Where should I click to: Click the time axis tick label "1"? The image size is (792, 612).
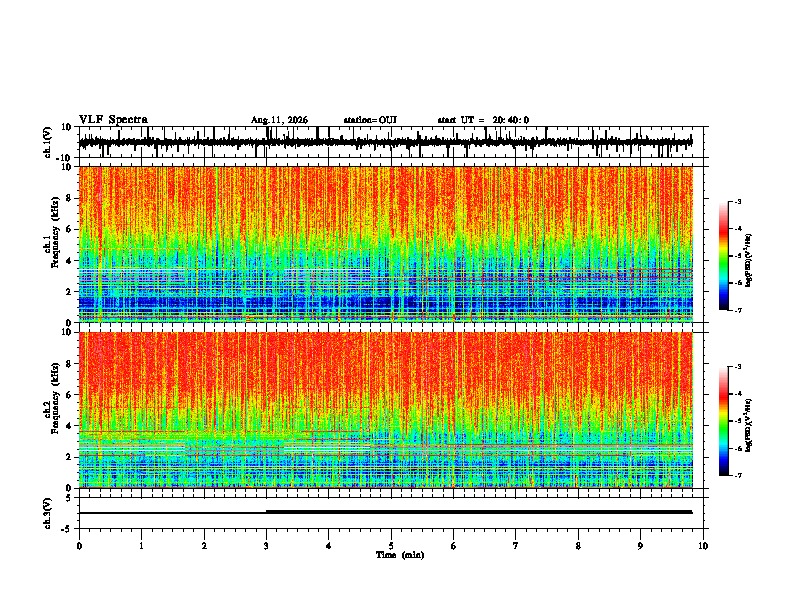(141, 546)
